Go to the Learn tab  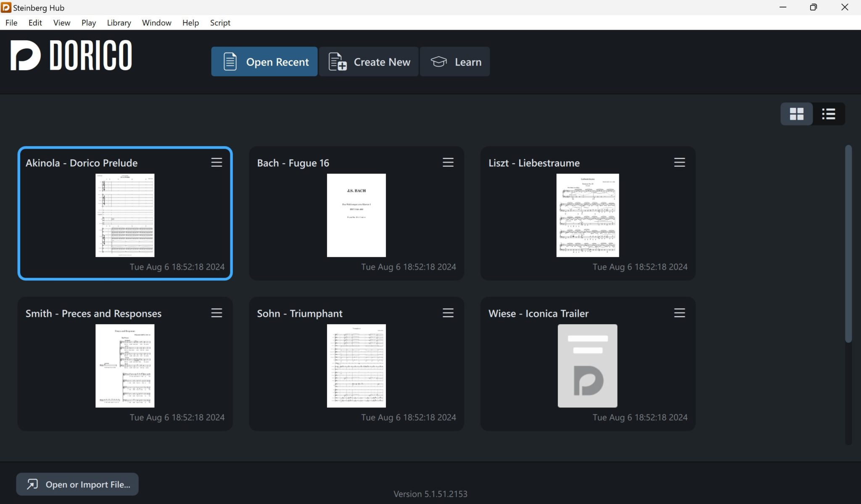(455, 62)
